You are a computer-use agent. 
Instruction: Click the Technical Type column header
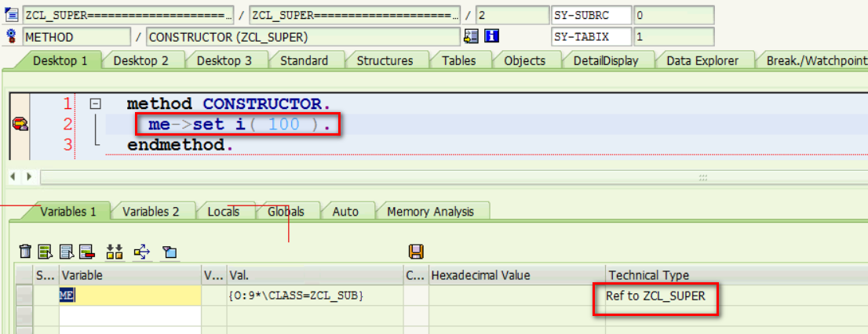pyautogui.click(x=736, y=275)
